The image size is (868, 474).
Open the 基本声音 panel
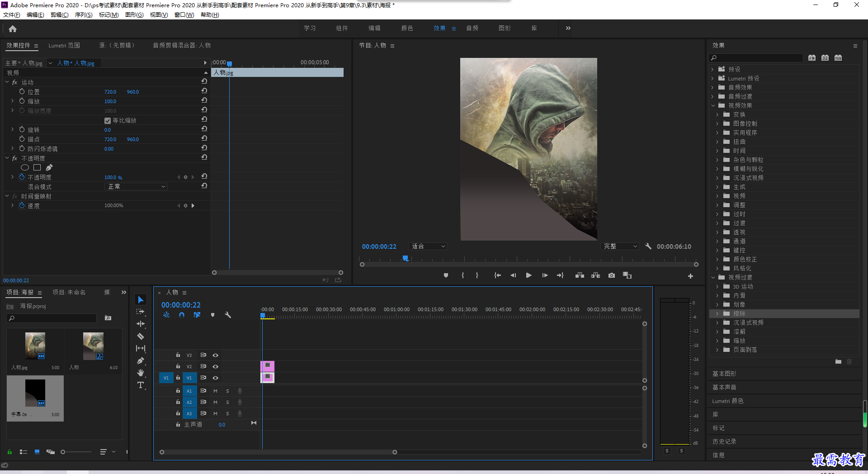click(x=725, y=388)
